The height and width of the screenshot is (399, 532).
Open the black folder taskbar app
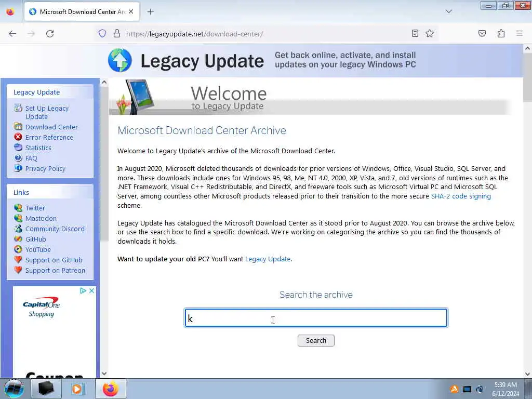click(46, 389)
